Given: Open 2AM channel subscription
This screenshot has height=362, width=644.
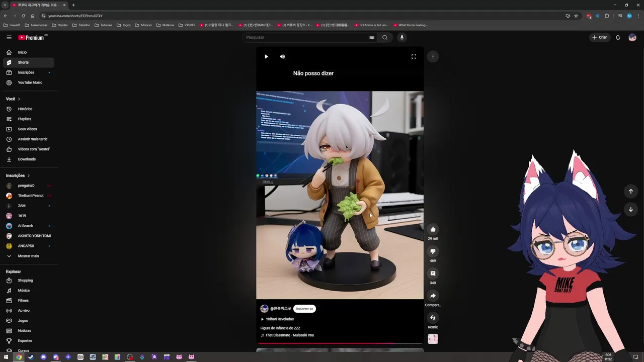Looking at the screenshot, I should (x=29, y=206).
